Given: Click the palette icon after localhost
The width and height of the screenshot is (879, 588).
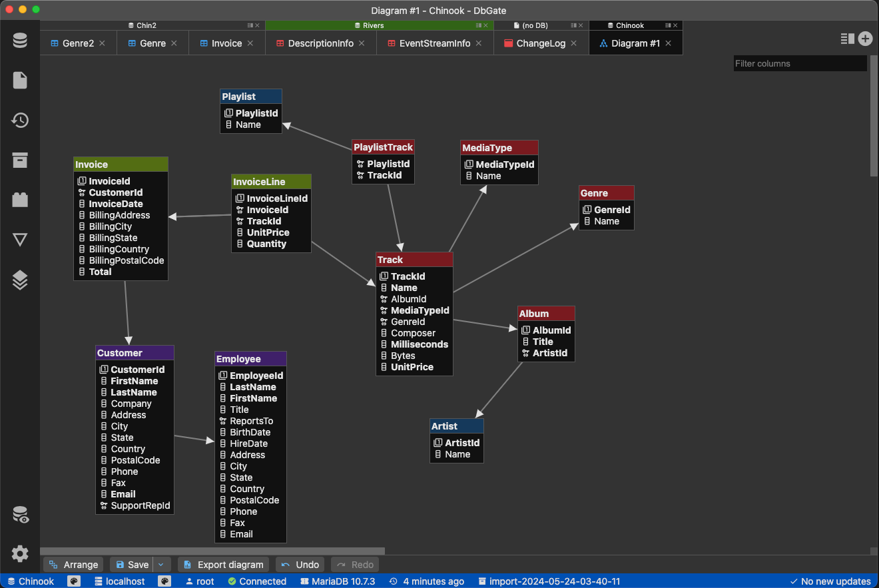Looking at the screenshot, I should tap(164, 581).
